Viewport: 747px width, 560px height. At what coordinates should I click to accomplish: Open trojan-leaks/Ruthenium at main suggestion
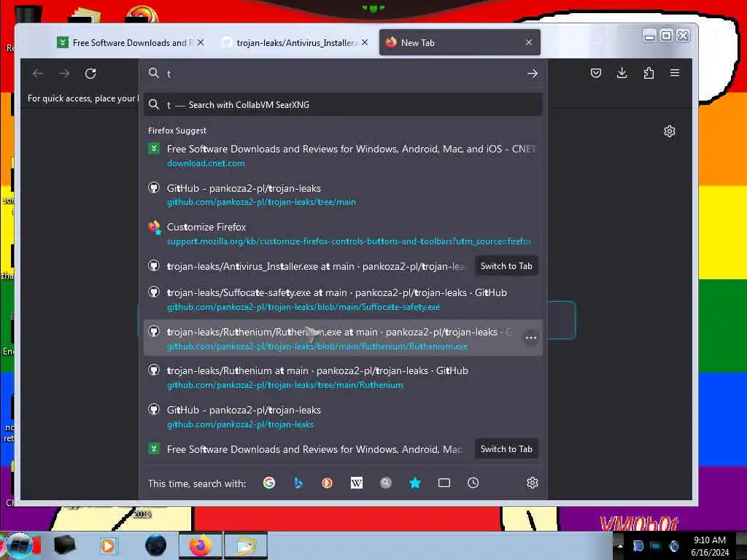click(343, 378)
